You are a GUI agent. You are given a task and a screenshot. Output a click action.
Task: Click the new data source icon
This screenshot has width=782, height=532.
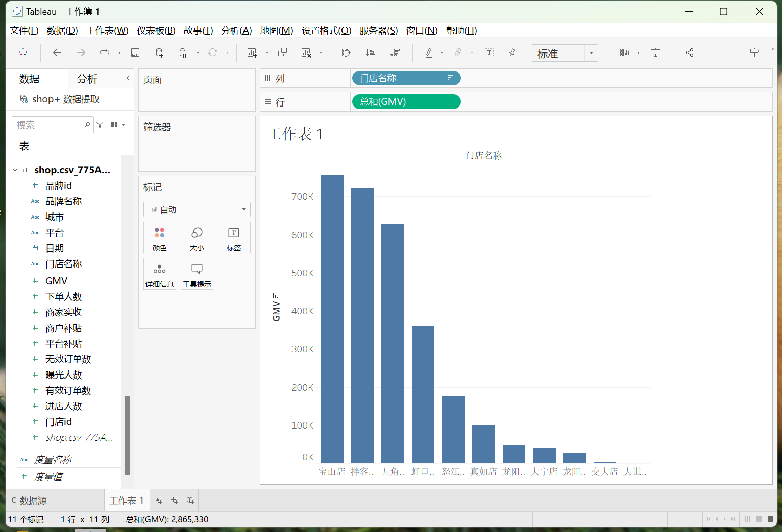click(x=159, y=52)
